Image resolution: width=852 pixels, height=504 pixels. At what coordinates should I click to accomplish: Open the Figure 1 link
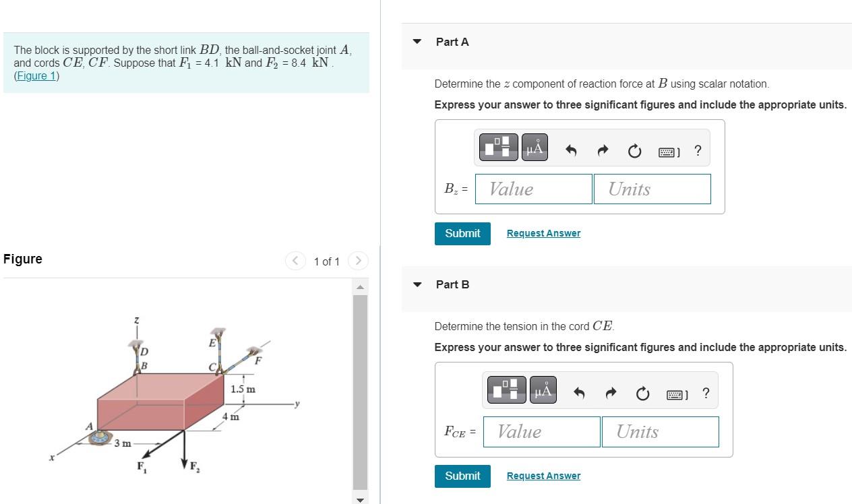pyautogui.click(x=36, y=75)
